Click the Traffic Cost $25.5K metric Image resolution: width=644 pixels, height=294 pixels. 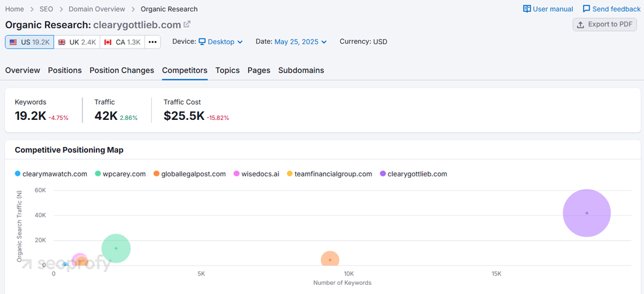pyautogui.click(x=184, y=116)
